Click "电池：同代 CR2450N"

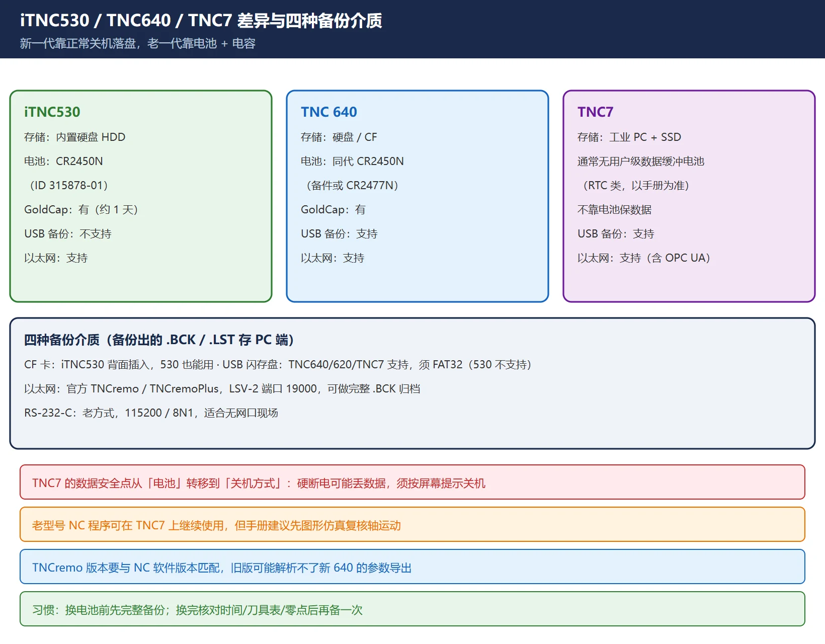point(352,161)
